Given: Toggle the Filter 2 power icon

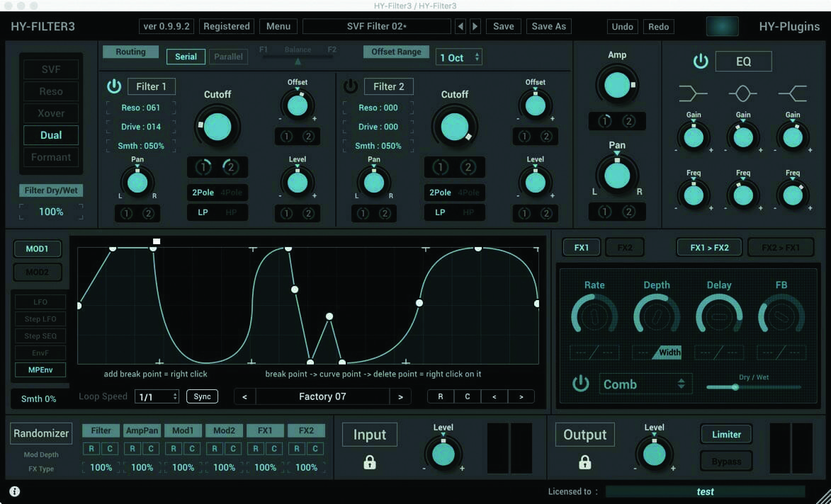Looking at the screenshot, I should tap(350, 86).
